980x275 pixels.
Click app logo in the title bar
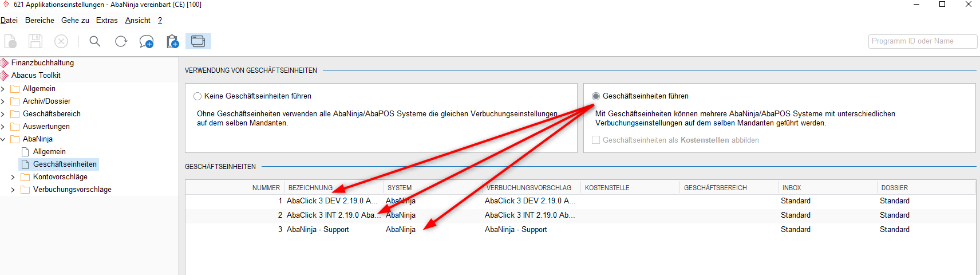tap(6, 5)
